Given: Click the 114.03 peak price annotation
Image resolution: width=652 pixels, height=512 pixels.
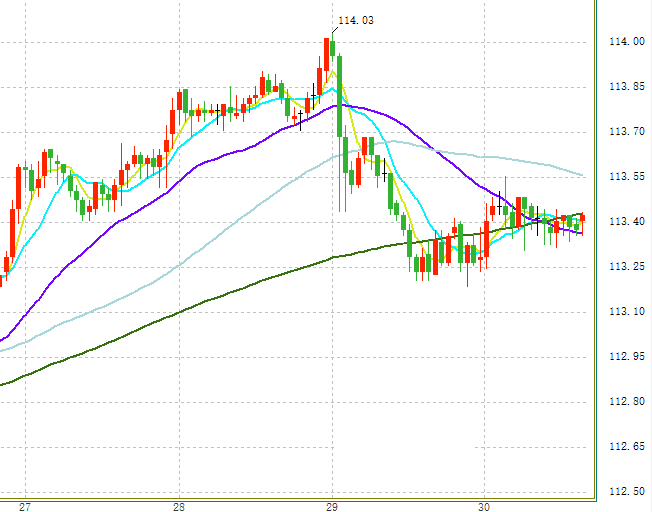Looking at the screenshot, I should (x=356, y=20).
